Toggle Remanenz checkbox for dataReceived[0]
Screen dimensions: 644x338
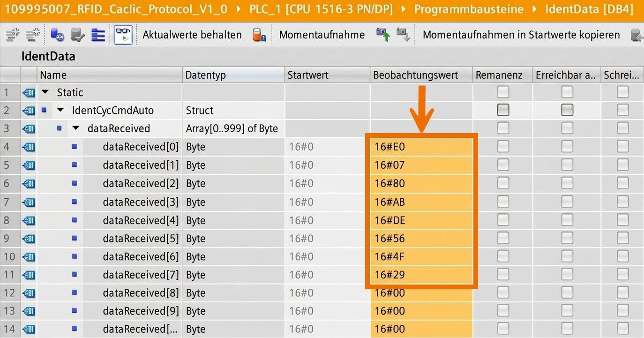tap(503, 147)
